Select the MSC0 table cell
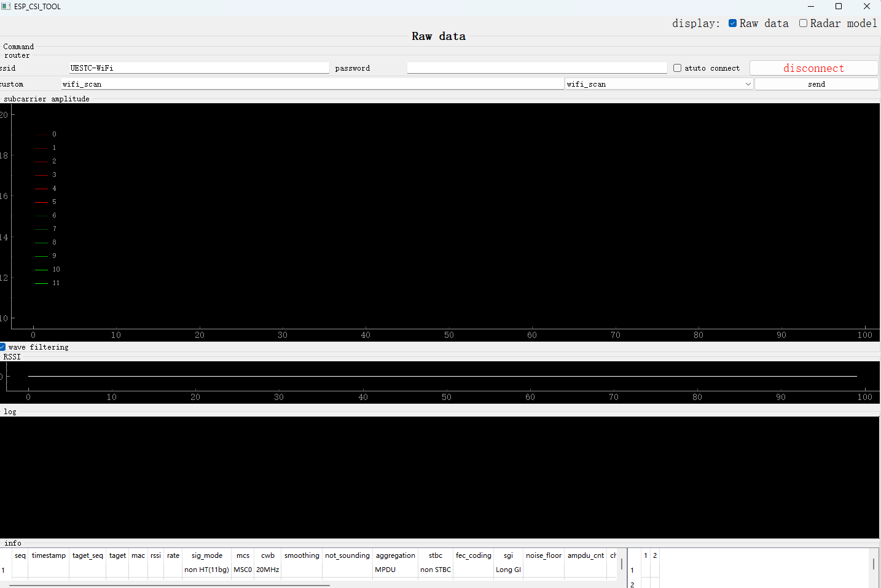Screen dimensions: 881x588 243,570
